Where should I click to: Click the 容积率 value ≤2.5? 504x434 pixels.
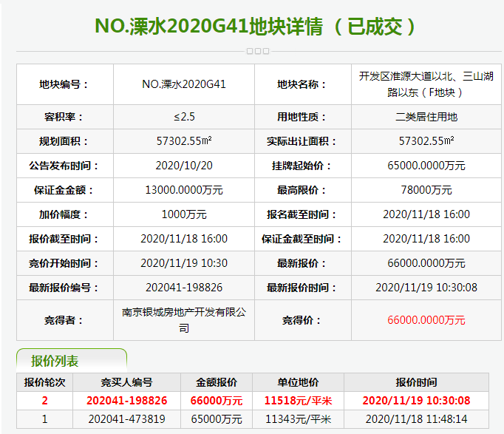click(184, 117)
